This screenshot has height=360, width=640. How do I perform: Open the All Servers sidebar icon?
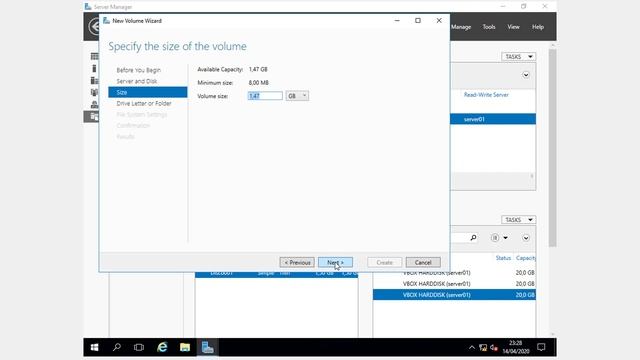[94, 80]
